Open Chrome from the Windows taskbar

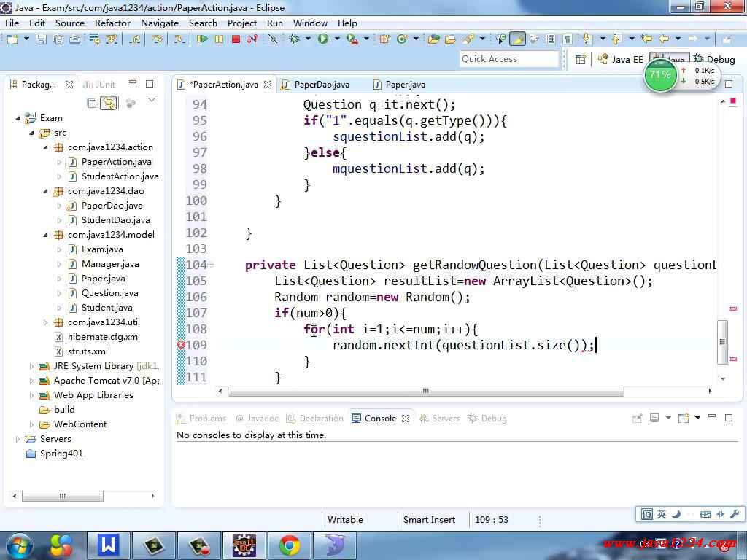tap(289, 545)
